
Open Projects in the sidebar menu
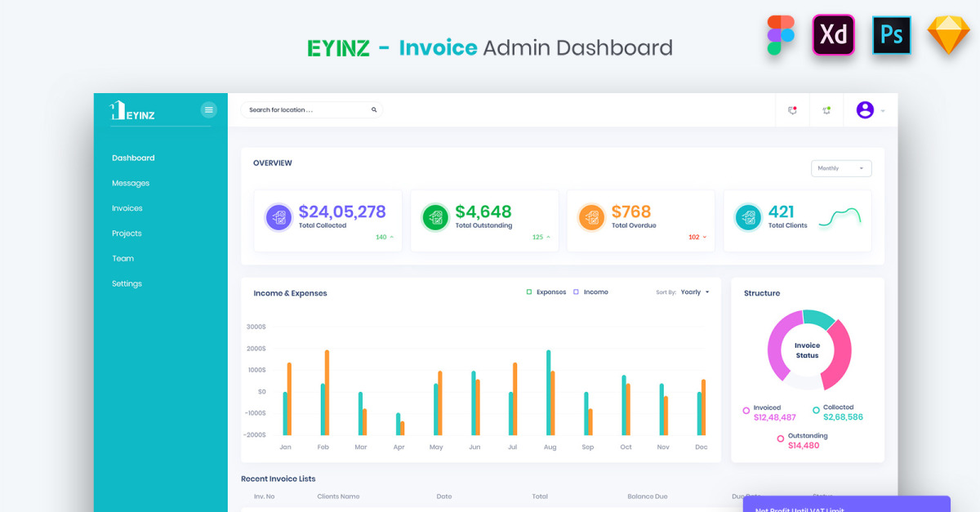coord(127,234)
